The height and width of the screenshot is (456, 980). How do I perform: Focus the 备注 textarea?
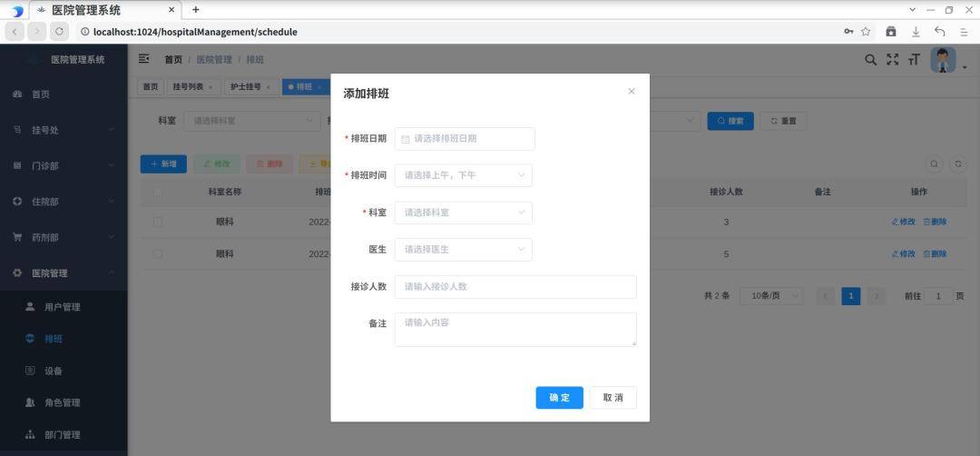515,330
